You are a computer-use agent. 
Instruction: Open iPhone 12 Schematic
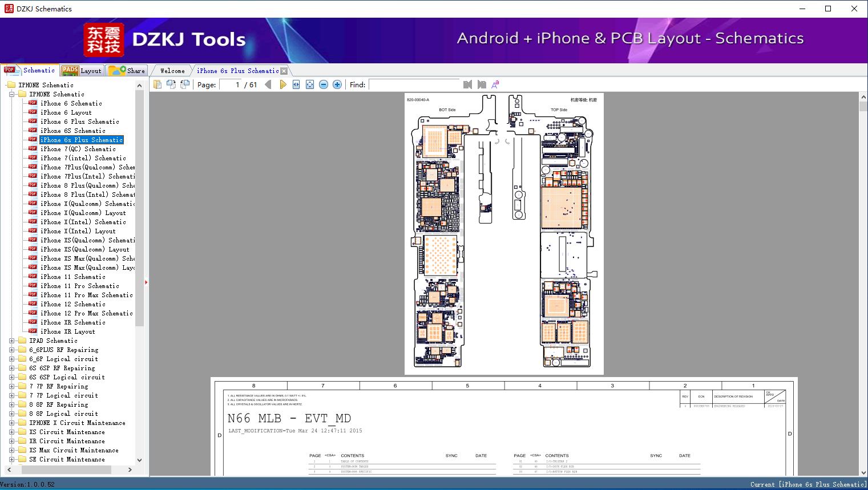click(x=73, y=304)
